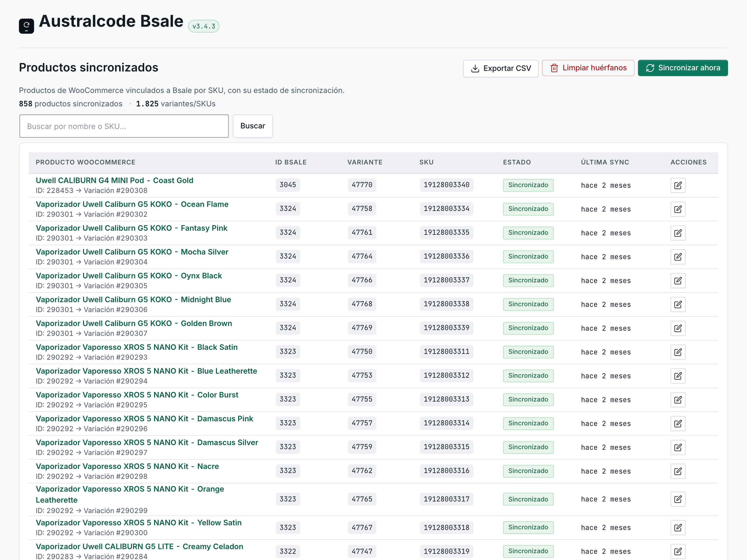Click the Buscar button
This screenshot has width=747, height=560.
click(x=253, y=126)
